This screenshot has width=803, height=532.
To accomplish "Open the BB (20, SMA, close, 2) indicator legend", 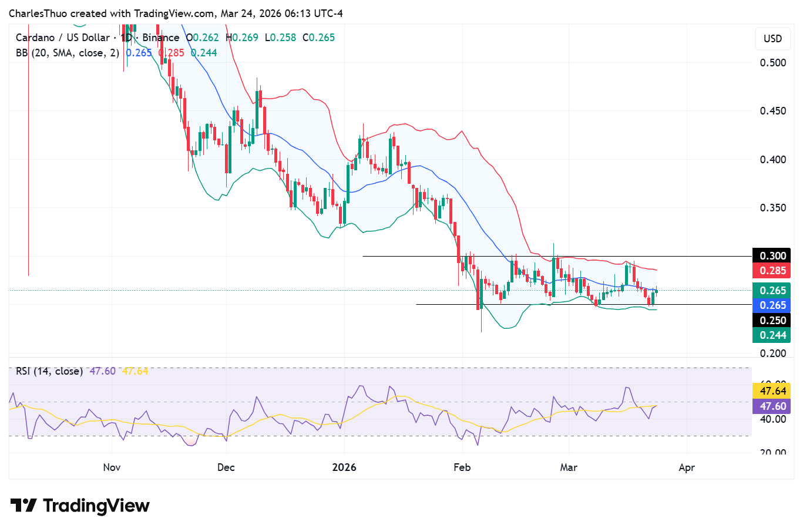I will [67, 53].
